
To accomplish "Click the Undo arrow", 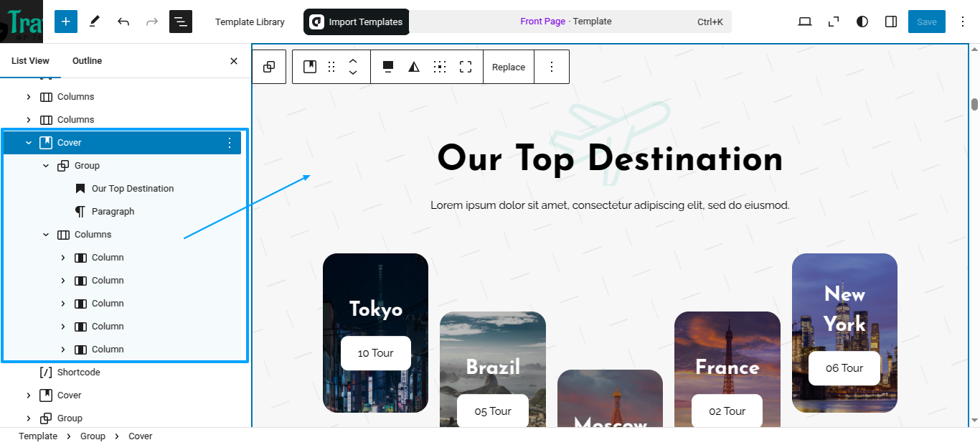I will point(123,22).
